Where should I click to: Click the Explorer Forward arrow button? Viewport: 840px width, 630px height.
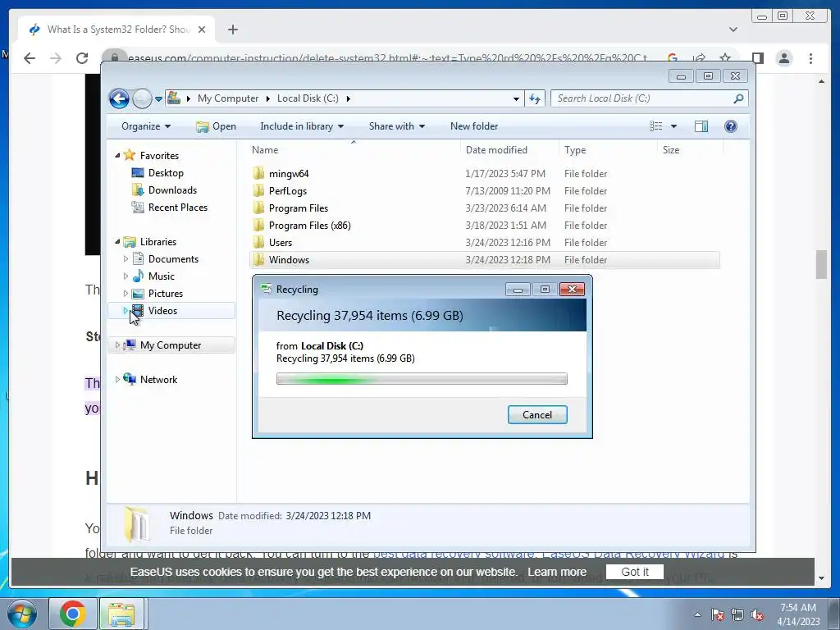(x=142, y=98)
